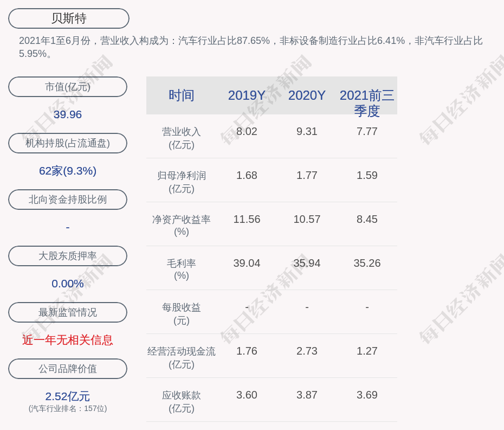Click the 2021前三季度 column header
Viewport: 504px width, 430px height.
367,103
